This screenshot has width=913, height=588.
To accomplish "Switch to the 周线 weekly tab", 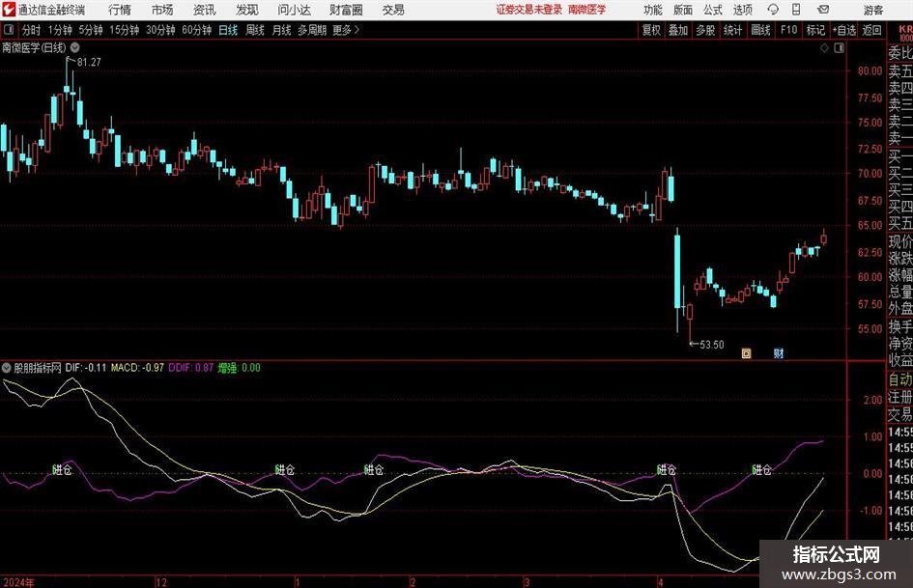I will click(254, 30).
